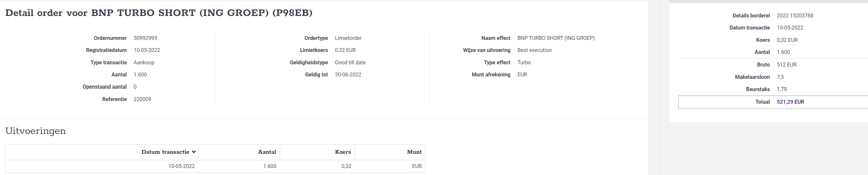Click Munt afrekening value EUR
Image resolution: width=868 pixels, height=175 pixels.
tap(522, 74)
